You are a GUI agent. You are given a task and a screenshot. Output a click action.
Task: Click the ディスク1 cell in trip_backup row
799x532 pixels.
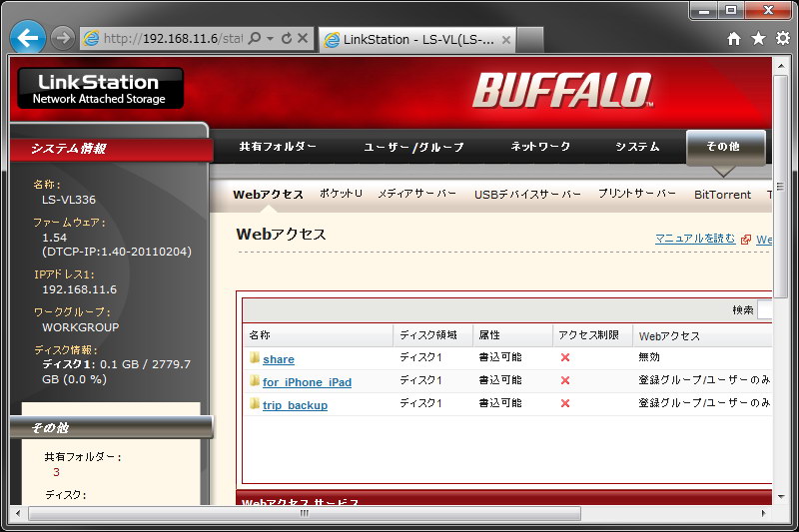pos(420,403)
